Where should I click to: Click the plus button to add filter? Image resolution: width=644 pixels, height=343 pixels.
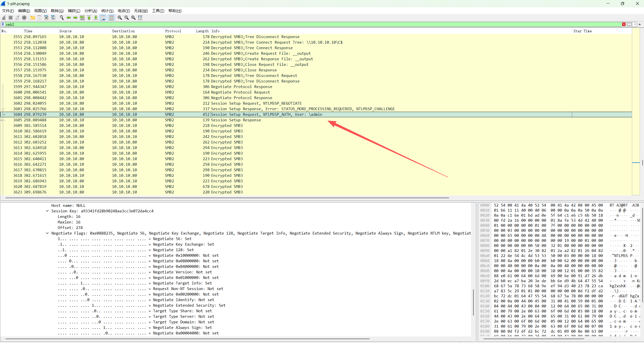click(640, 24)
